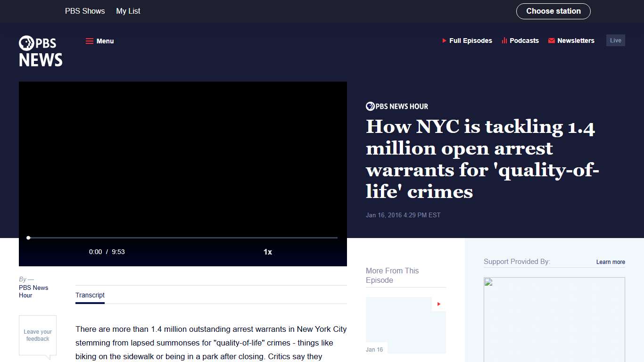Open the Choose station selector
The image size is (644, 362).
pos(553,11)
